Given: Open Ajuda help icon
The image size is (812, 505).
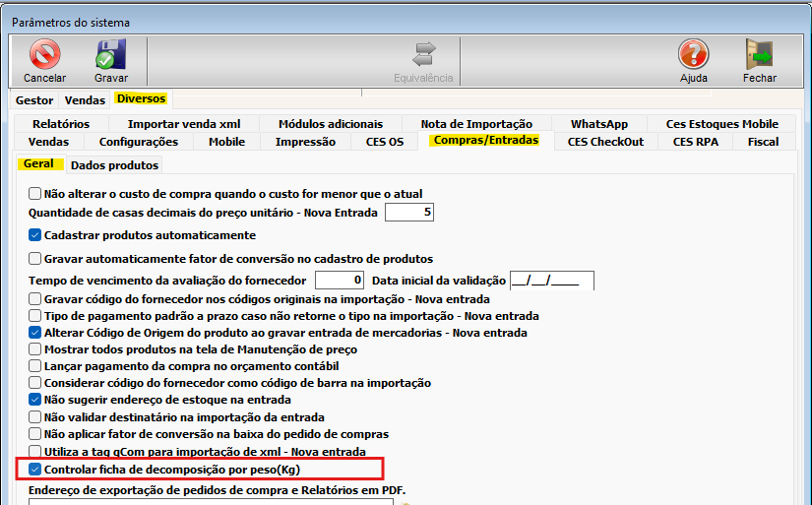Looking at the screenshot, I should pyautogui.click(x=693, y=55).
